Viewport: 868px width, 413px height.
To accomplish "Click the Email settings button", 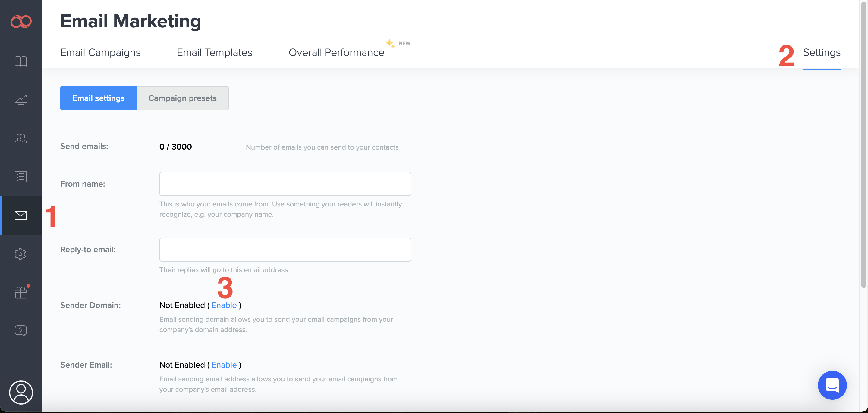I will point(98,98).
